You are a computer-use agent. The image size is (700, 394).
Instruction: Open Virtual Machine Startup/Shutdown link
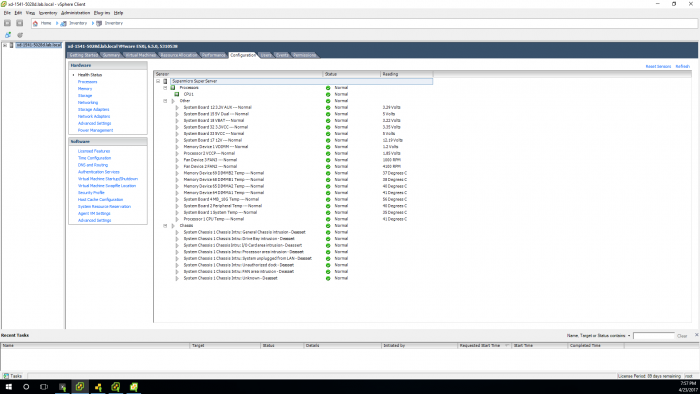[x=108, y=179]
